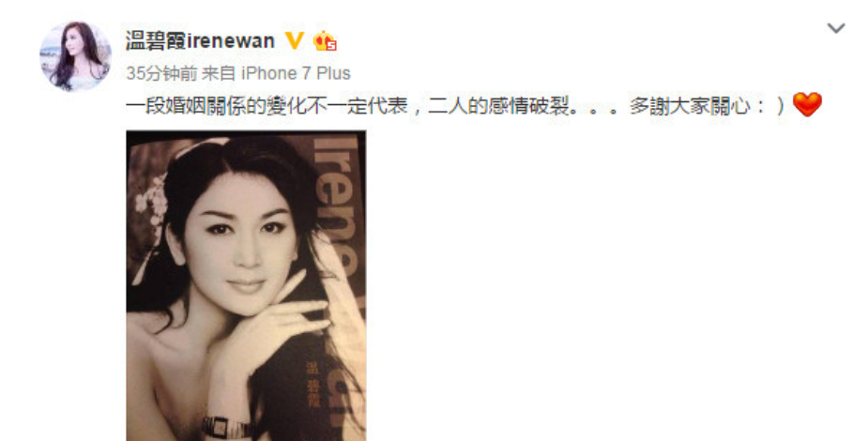Open profile via 温碧霞irenewan username
Viewport: 868px width, 441px height.
coord(201,41)
